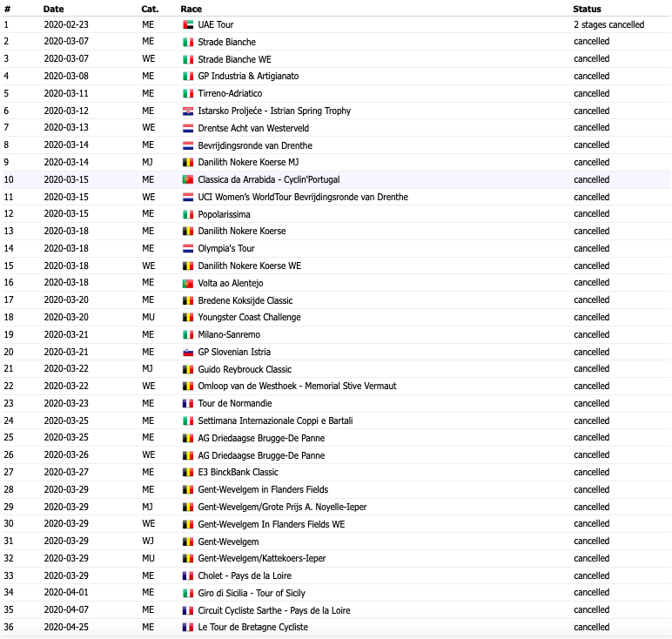The image size is (672, 639).
Task: Click the MU category cell for Youngster Coast Challenge
Action: [148, 318]
